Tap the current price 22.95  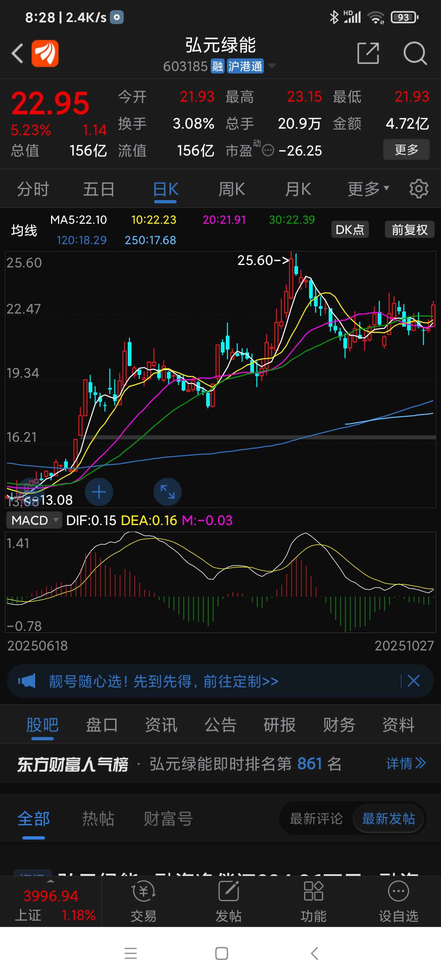click(50, 103)
